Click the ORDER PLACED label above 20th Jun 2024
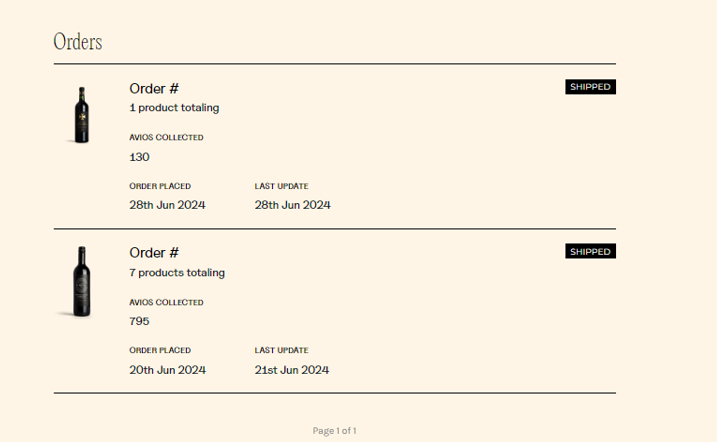The image size is (717, 442). (160, 351)
